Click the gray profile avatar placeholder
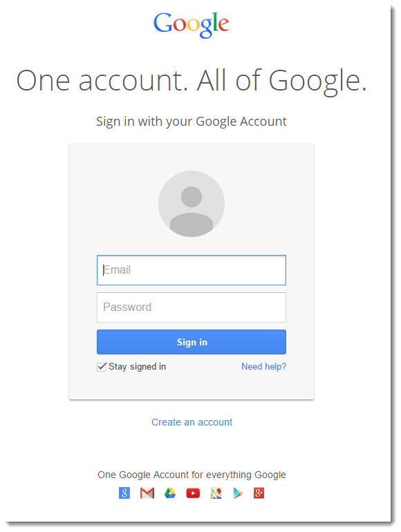 click(x=192, y=204)
